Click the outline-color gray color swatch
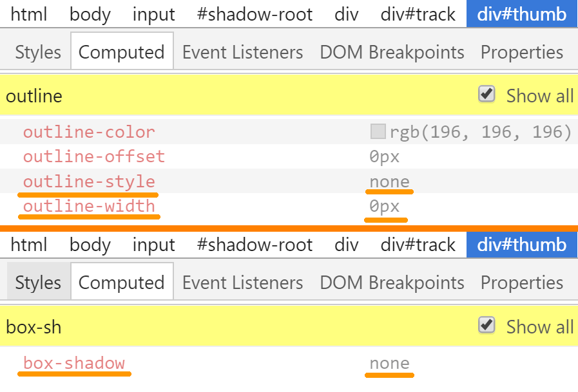Image resolution: width=578 pixels, height=392 pixels. (x=378, y=132)
